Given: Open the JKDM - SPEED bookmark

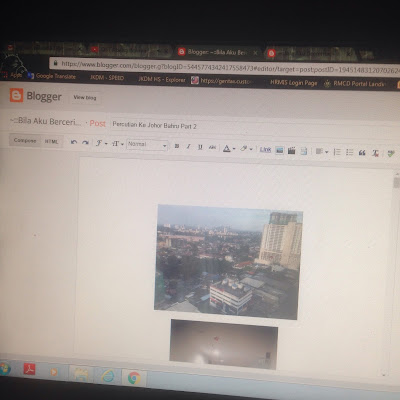Looking at the screenshot, I should click(x=107, y=78).
